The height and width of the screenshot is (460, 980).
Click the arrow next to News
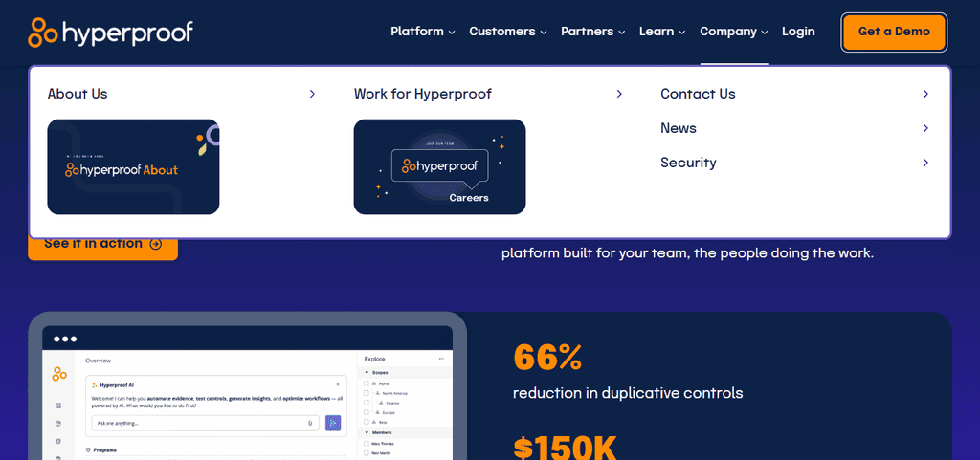[x=925, y=128]
